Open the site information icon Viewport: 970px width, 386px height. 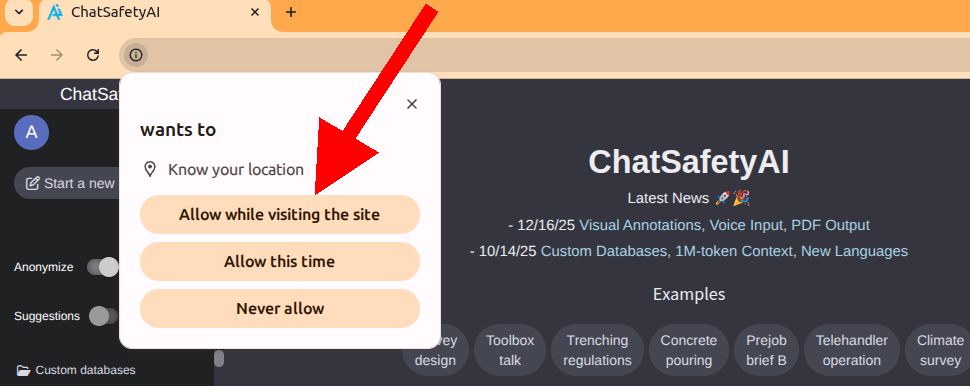click(135, 55)
